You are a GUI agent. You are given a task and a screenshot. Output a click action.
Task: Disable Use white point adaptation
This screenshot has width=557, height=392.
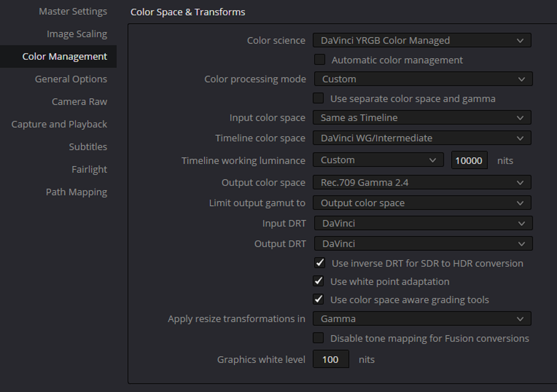[x=318, y=281]
